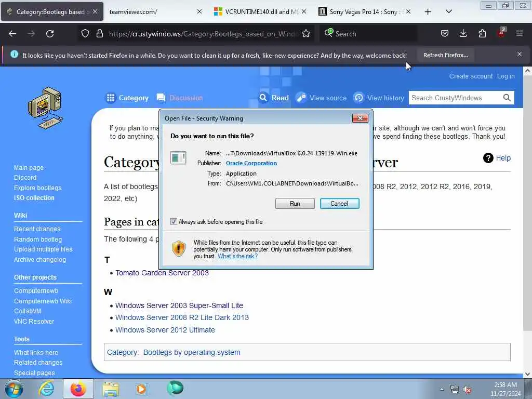Open Tomato Garden Server 2003 page
This screenshot has height=399, width=532.
pos(162,273)
